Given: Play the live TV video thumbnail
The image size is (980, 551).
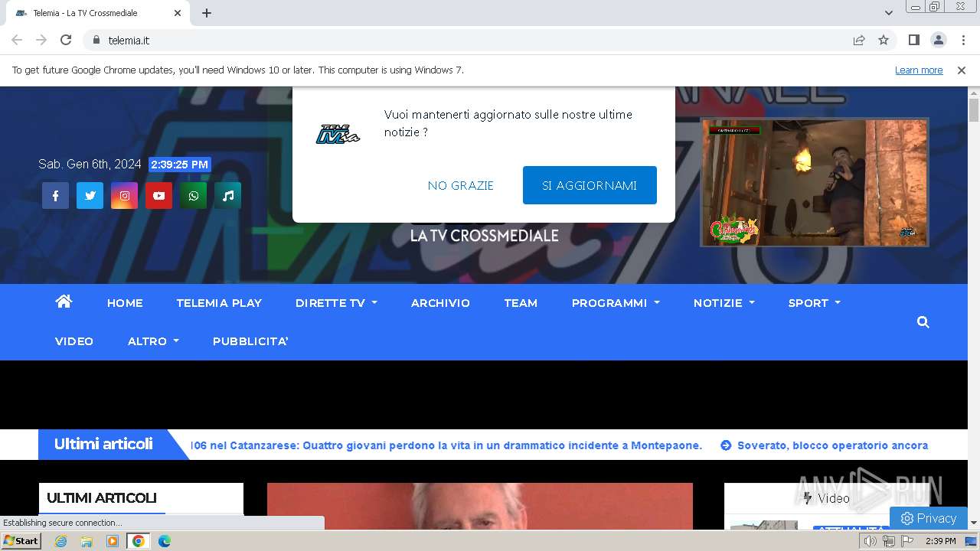Looking at the screenshot, I should click(815, 182).
